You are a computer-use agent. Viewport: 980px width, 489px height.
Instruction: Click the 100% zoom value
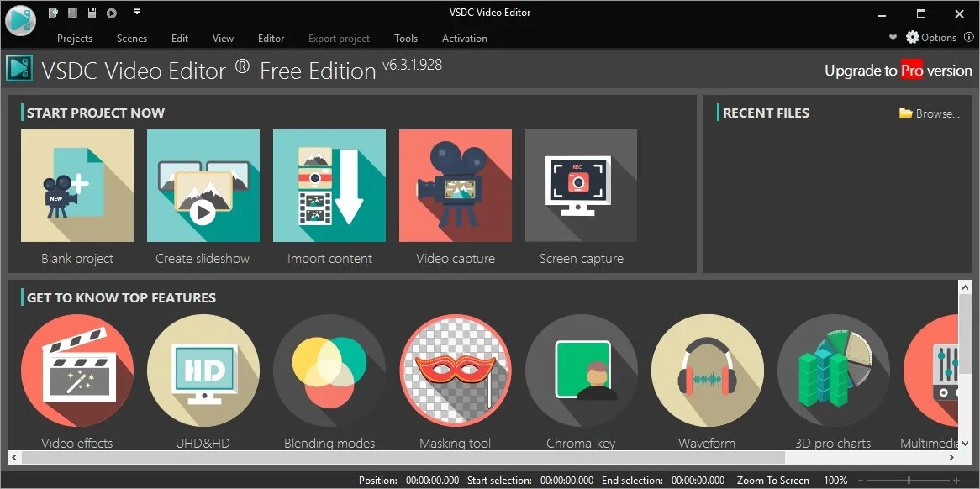point(835,481)
